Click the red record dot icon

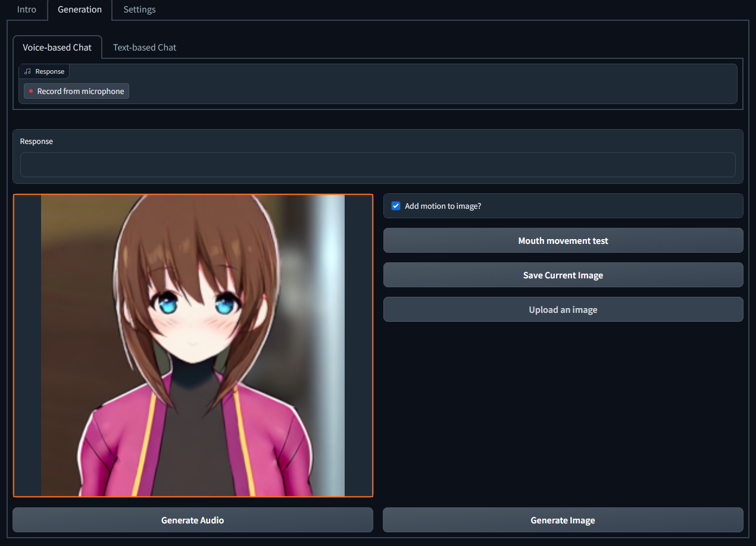click(31, 91)
